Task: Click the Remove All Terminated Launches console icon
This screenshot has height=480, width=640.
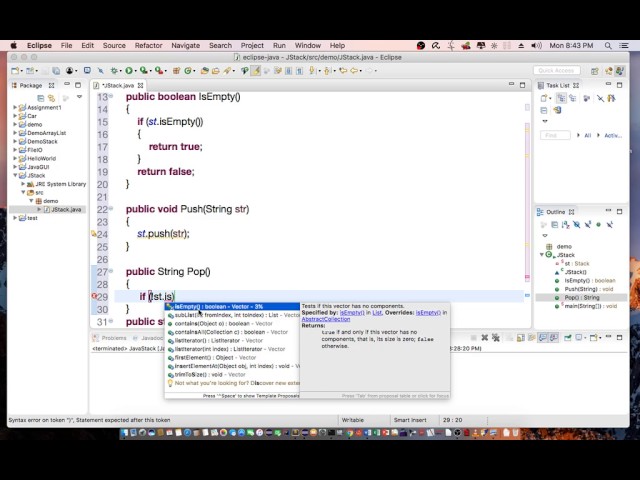Action: [496, 338]
